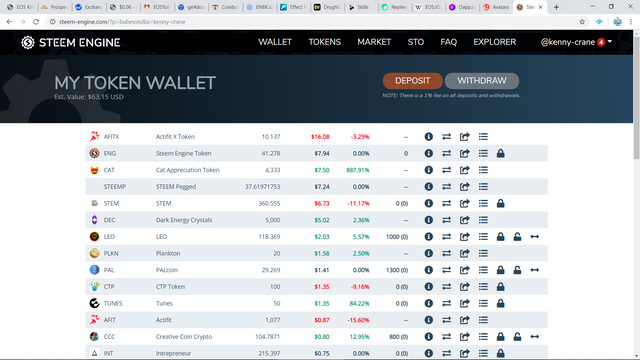Click Steem Engine logo
This screenshot has height=360, width=640.
pyautogui.click(x=71, y=42)
